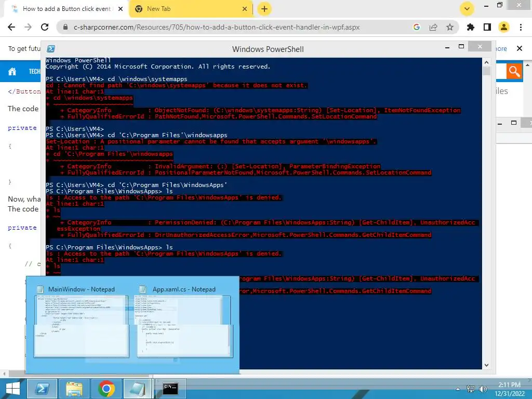Maximize the Windows PowerShell window
Viewport: 532px width, 399px height.
coord(461,46)
